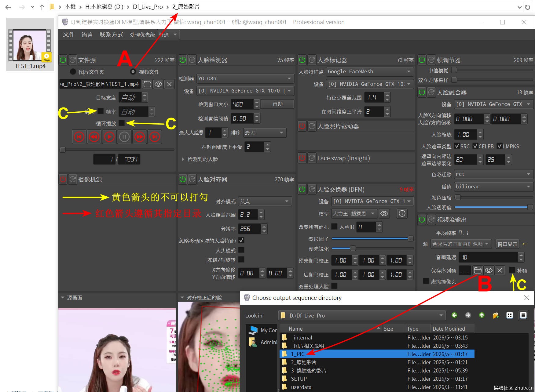Open 处理优先级 dropdown
The image size is (535, 392).
[x=168, y=34]
